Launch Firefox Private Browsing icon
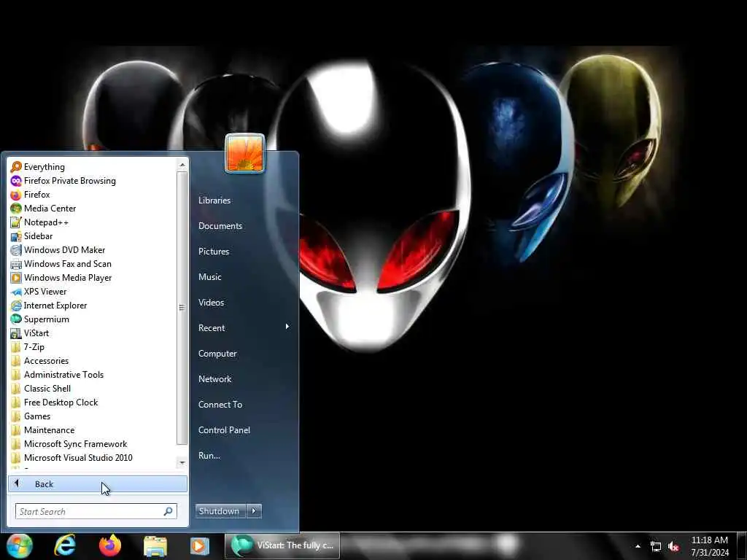 (16, 181)
